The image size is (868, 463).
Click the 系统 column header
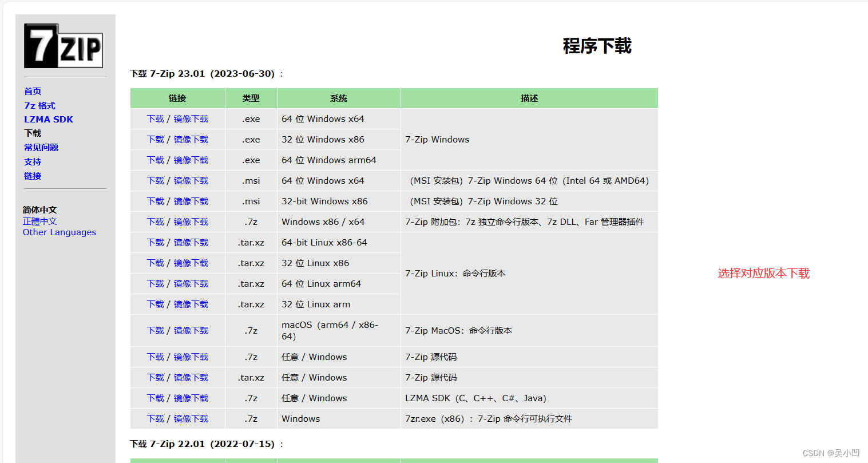(x=339, y=98)
